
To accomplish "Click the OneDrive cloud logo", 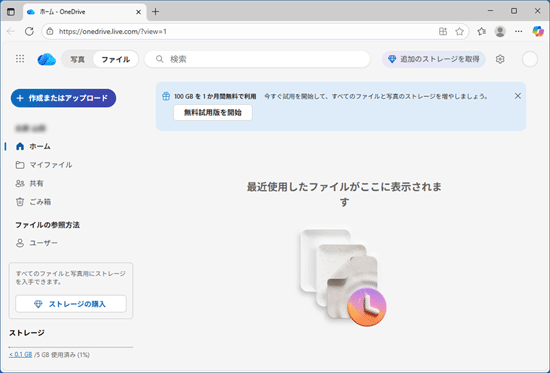I will [47, 59].
